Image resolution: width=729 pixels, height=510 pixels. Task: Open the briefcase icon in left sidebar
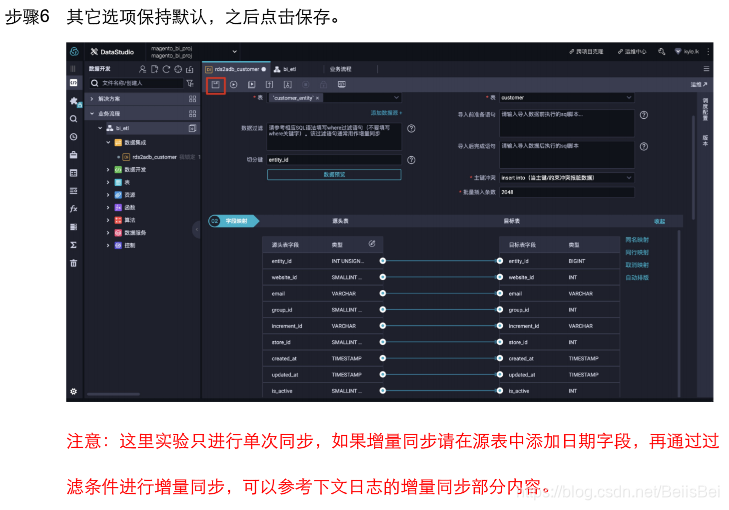coord(73,155)
